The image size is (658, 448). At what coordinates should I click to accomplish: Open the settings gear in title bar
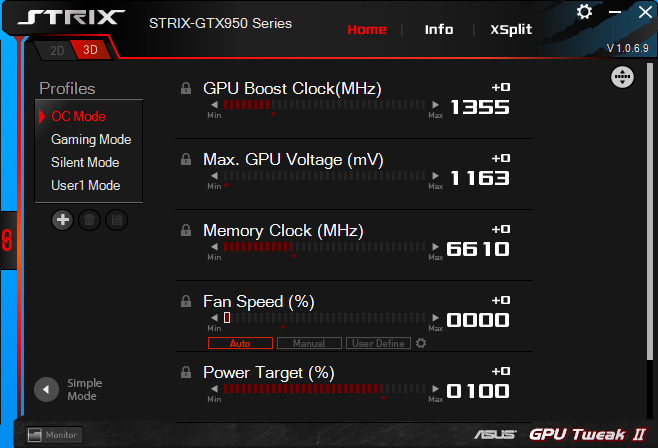point(585,12)
